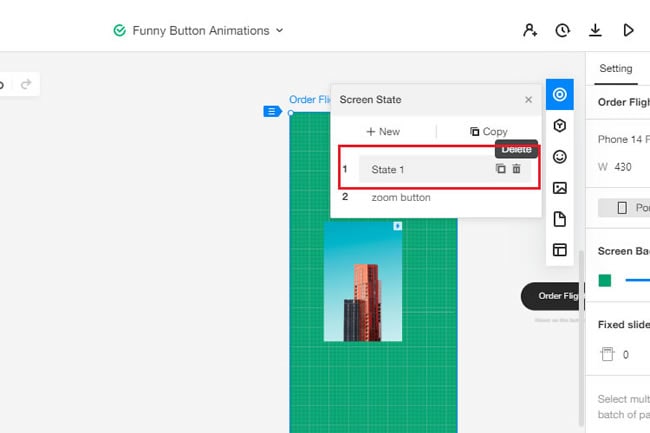
Task: Switch to the Setting tab
Action: pyautogui.click(x=616, y=68)
